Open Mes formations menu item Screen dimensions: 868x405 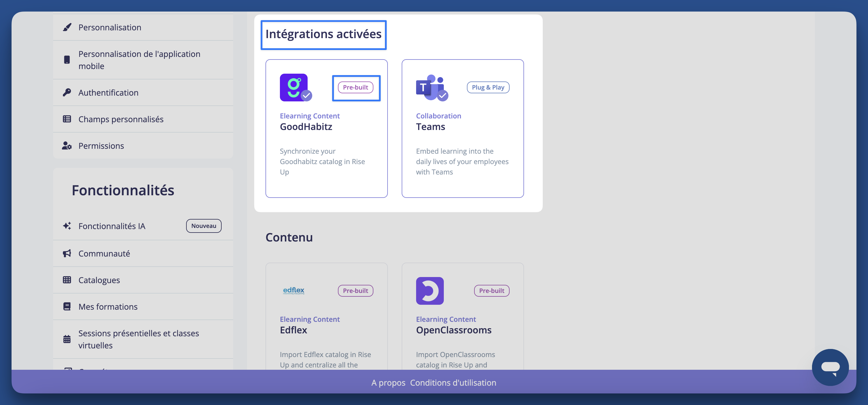pos(143,307)
